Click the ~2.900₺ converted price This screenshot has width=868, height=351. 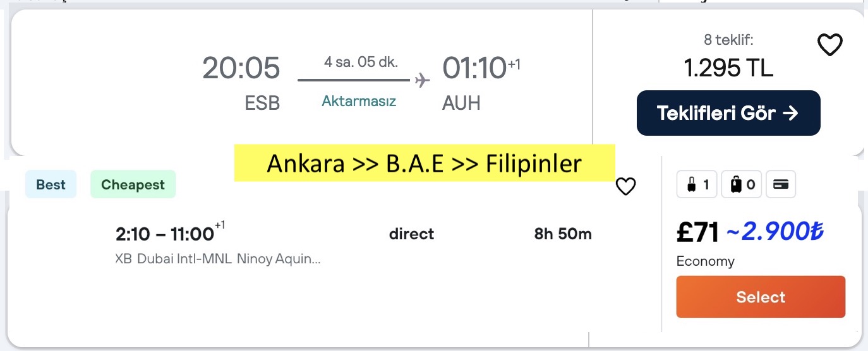click(775, 232)
